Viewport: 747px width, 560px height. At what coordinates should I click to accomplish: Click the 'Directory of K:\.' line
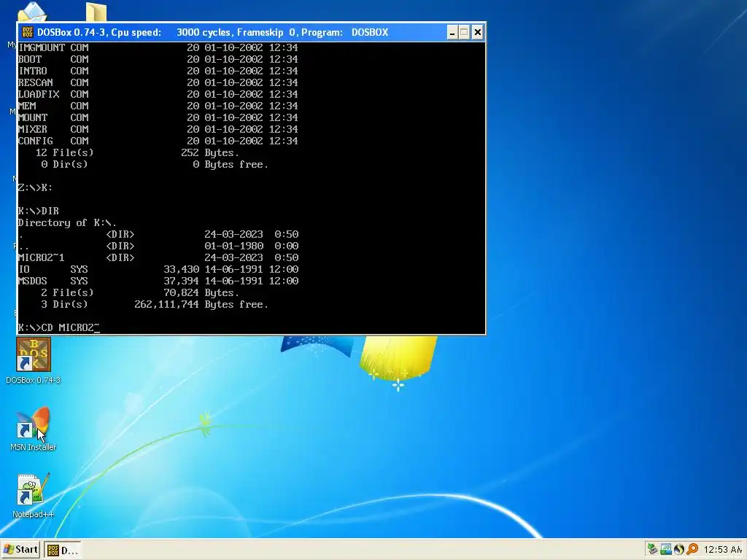pos(67,222)
